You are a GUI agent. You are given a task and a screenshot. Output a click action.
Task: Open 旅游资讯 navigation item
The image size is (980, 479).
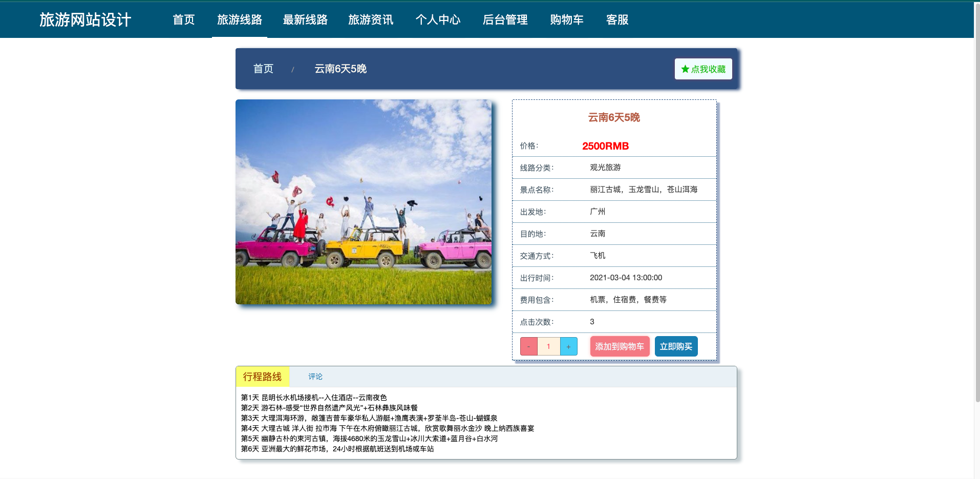coord(371,19)
